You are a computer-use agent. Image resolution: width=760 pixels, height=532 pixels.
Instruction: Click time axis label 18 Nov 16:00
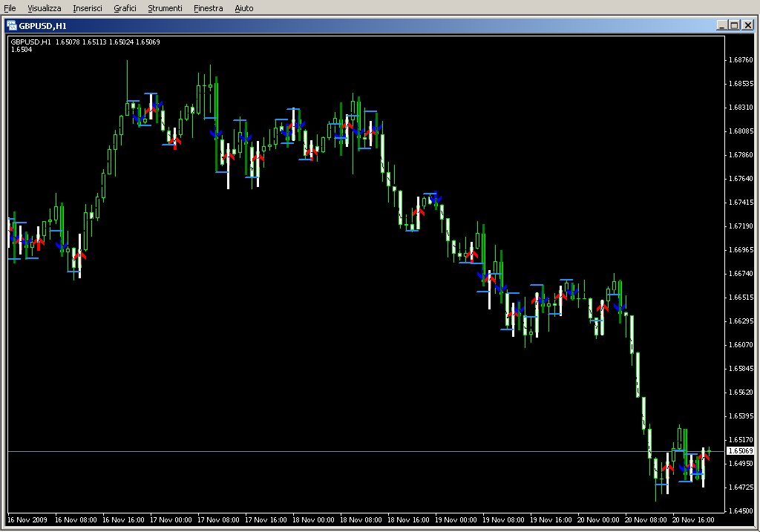tap(408, 520)
